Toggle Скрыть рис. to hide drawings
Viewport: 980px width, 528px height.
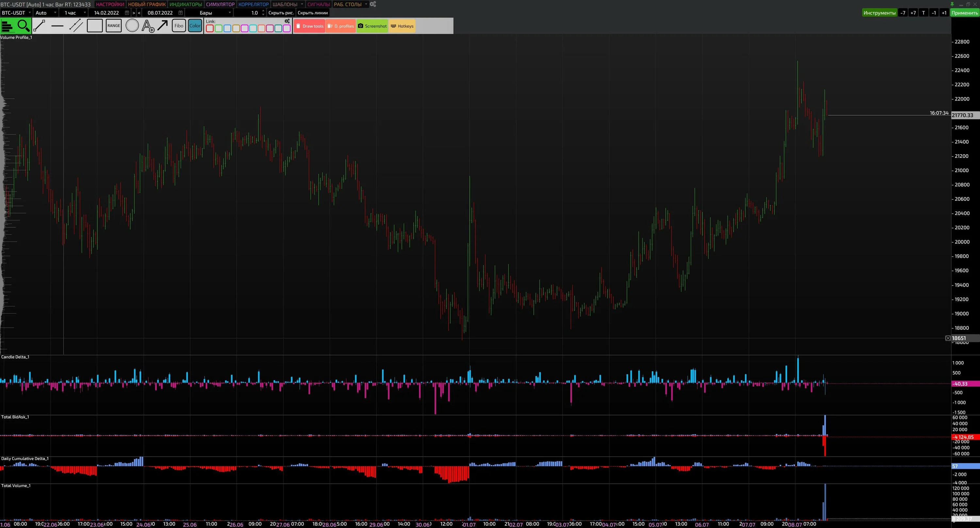coord(281,13)
